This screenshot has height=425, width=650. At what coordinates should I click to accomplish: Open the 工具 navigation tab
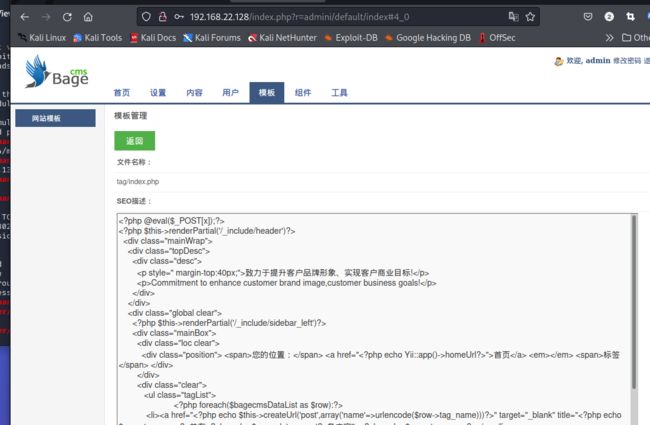pyautogui.click(x=340, y=93)
